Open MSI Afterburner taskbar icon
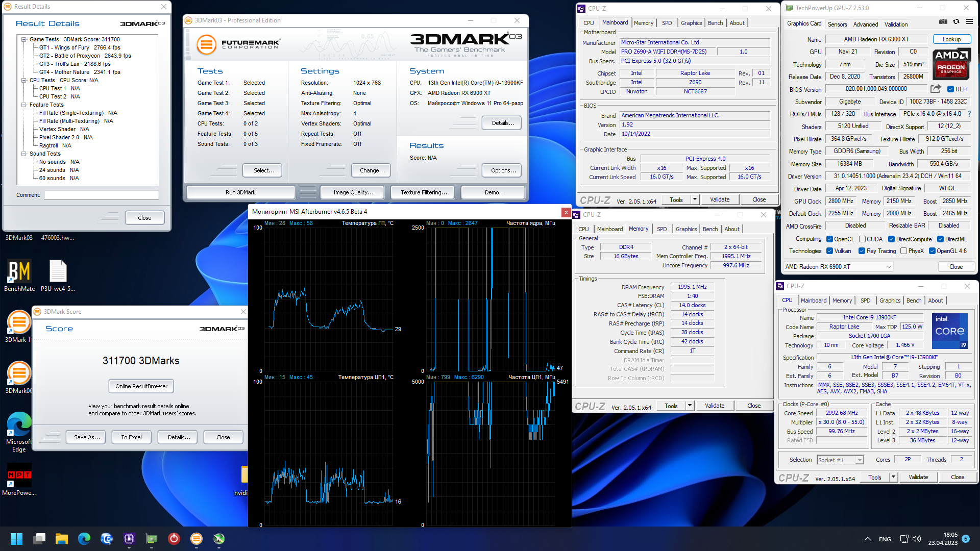Viewport: 980px width, 551px height. [x=219, y=539]
